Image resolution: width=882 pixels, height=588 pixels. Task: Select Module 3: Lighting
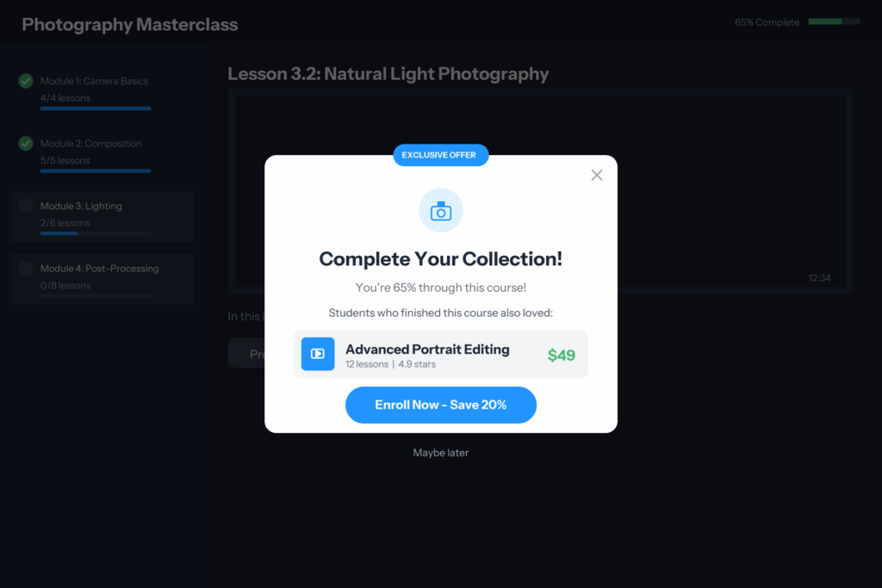click(103, 217)
